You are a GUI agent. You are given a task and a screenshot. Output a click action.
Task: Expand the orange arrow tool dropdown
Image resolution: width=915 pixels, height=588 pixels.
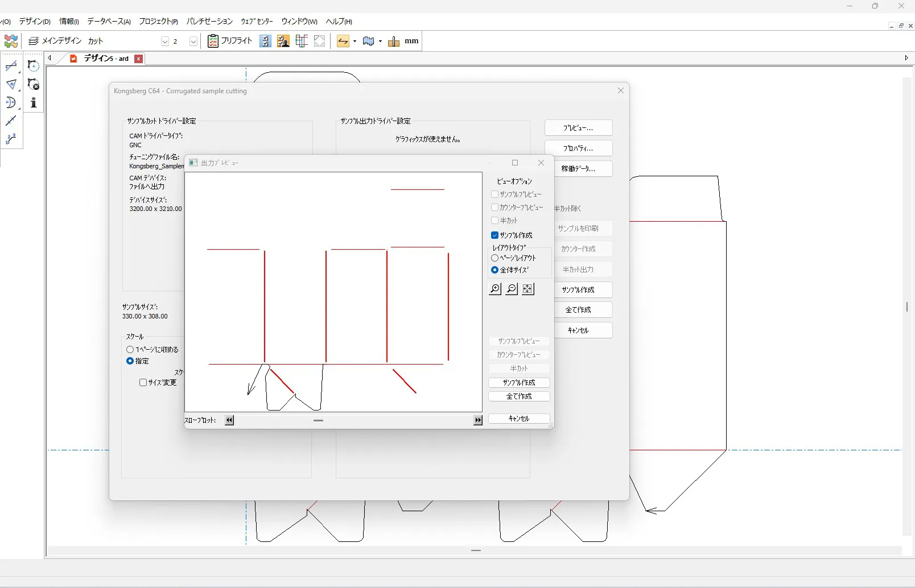[355, 41]
